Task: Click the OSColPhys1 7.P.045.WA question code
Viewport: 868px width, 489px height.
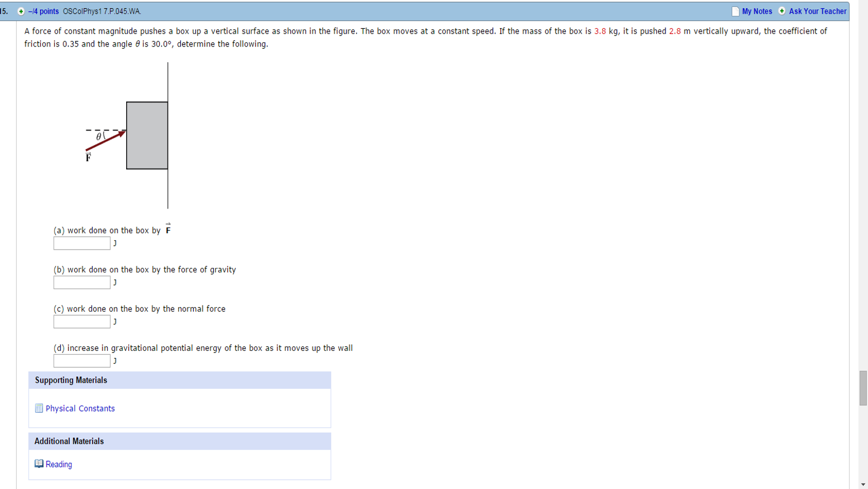Action: 102,11
